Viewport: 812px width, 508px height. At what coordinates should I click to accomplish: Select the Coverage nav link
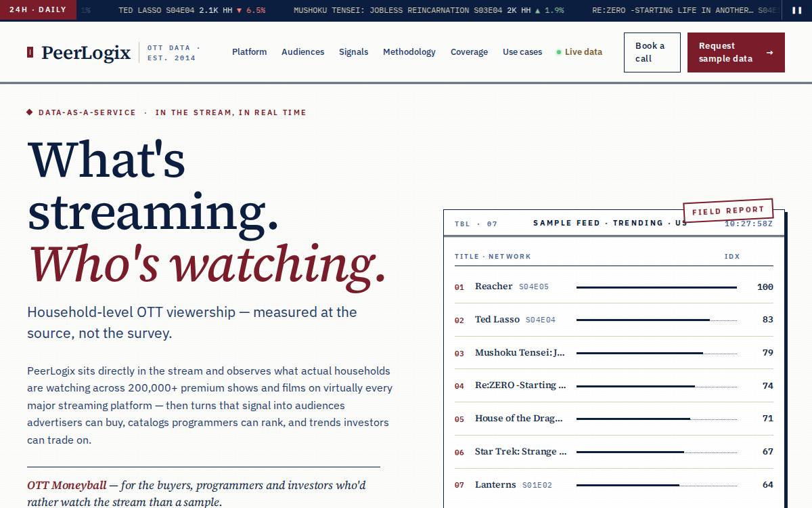pyautogui.click(x=469, y=52)
